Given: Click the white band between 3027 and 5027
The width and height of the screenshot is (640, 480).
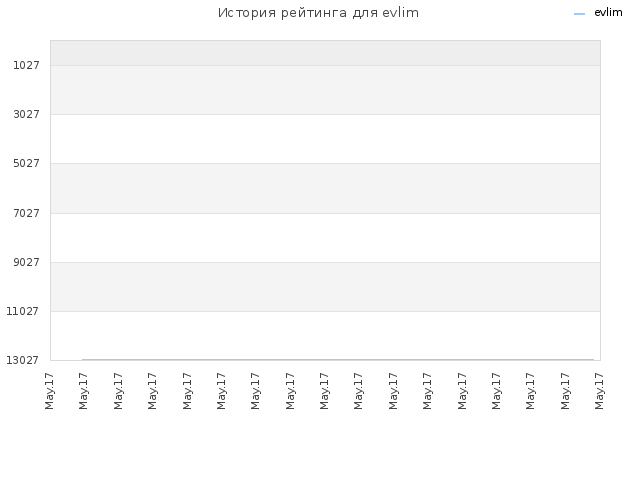Looking at the screenshot, I should [x=325, y=139].
